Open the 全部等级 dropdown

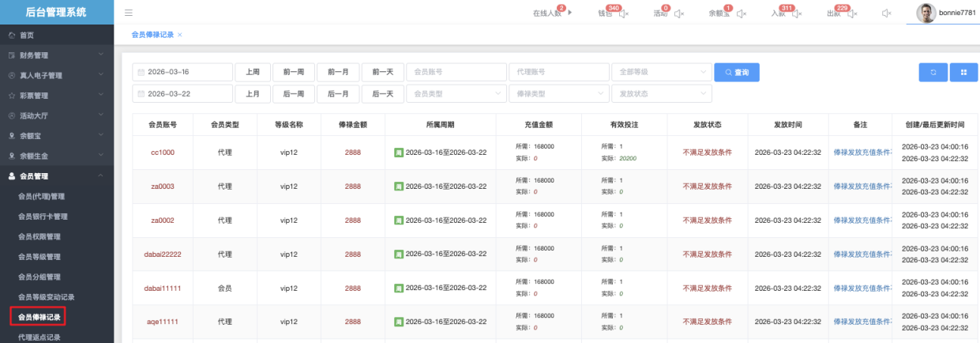click(661, 72)
